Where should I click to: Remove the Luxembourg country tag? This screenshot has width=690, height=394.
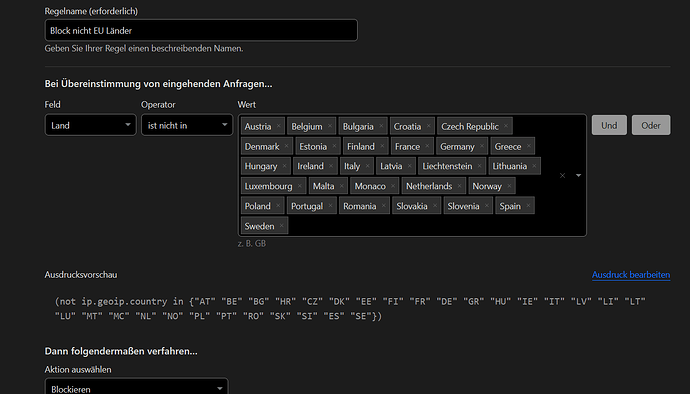pos(300,186)
